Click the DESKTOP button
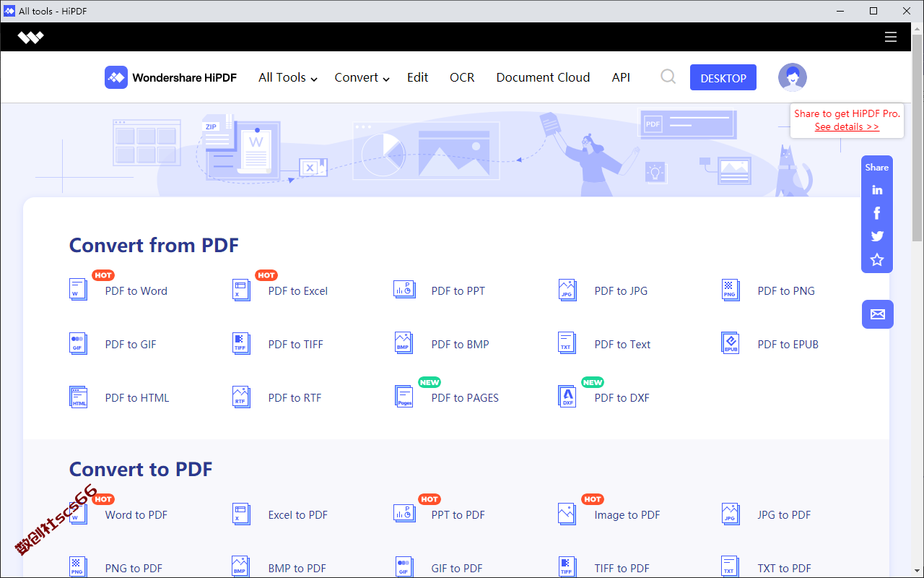924x578 pixels. (723, 77)
